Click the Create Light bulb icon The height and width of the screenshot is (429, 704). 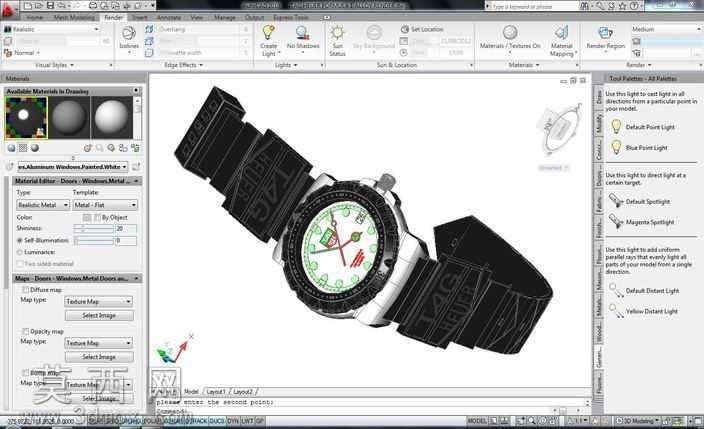click(268, 32)
